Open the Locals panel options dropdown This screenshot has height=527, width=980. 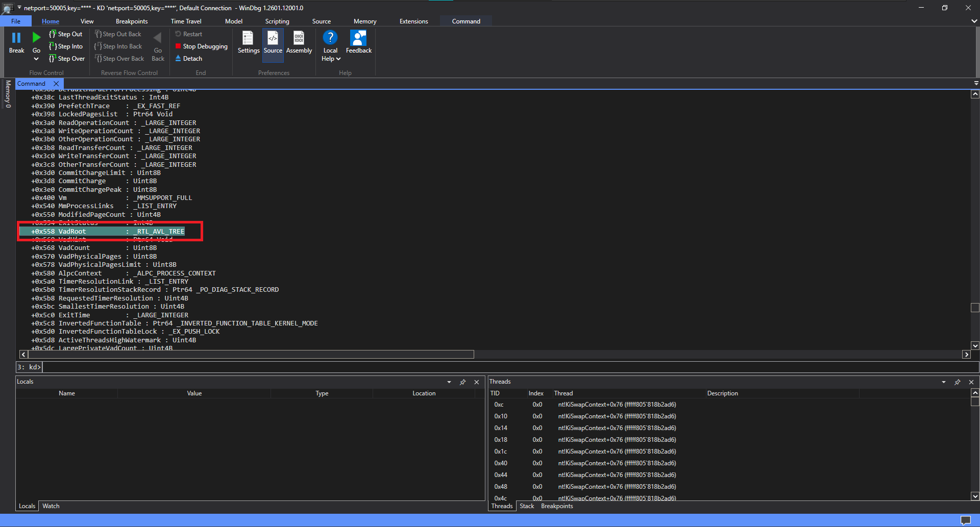point(449,382)
